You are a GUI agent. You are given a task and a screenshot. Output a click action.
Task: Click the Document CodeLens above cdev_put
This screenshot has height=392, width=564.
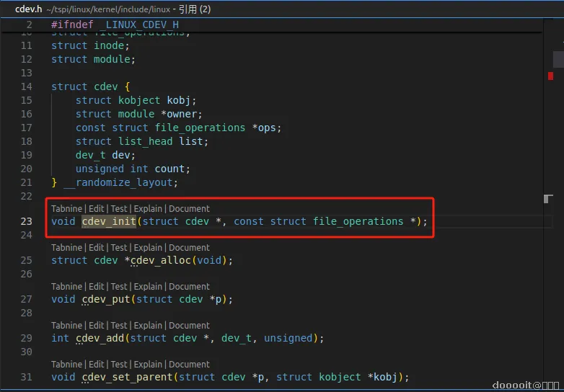(189, 286)
